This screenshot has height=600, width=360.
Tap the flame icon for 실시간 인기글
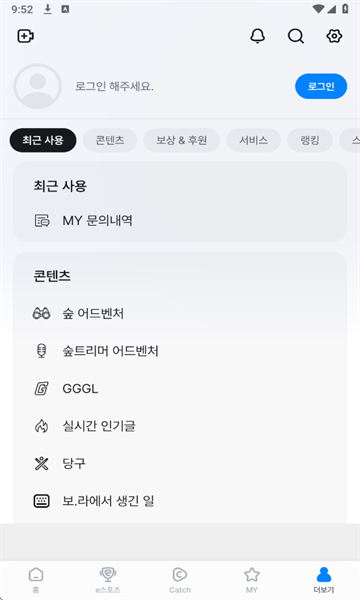(41, 426)
